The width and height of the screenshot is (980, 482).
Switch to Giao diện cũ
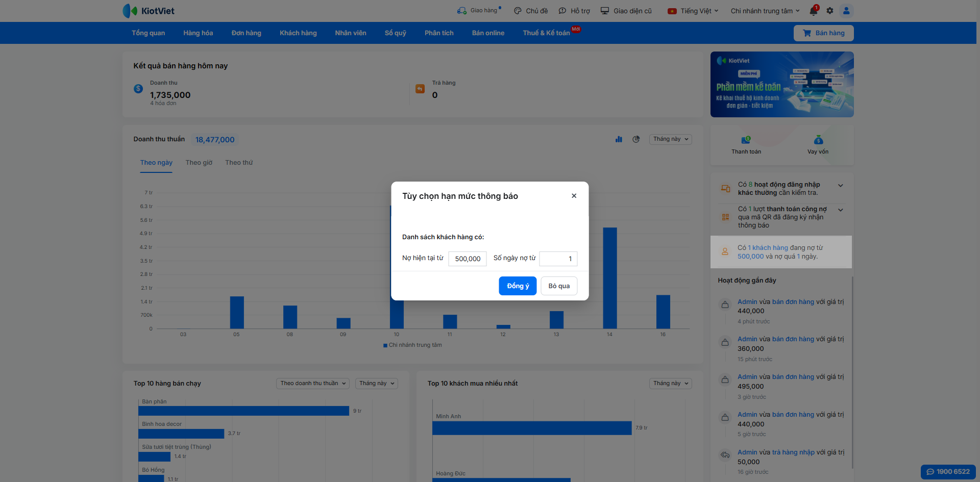point(626,11)
